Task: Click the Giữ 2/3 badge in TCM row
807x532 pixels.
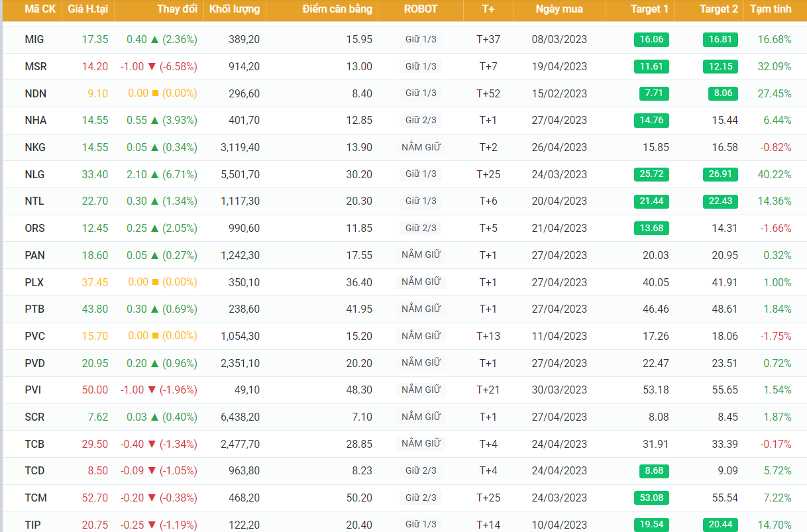Action: 421,498
